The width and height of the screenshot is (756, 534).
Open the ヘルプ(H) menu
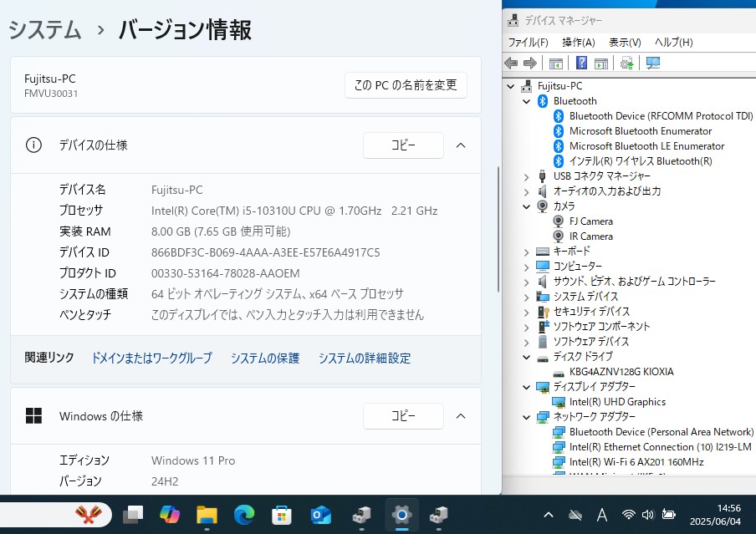[673, 43]
